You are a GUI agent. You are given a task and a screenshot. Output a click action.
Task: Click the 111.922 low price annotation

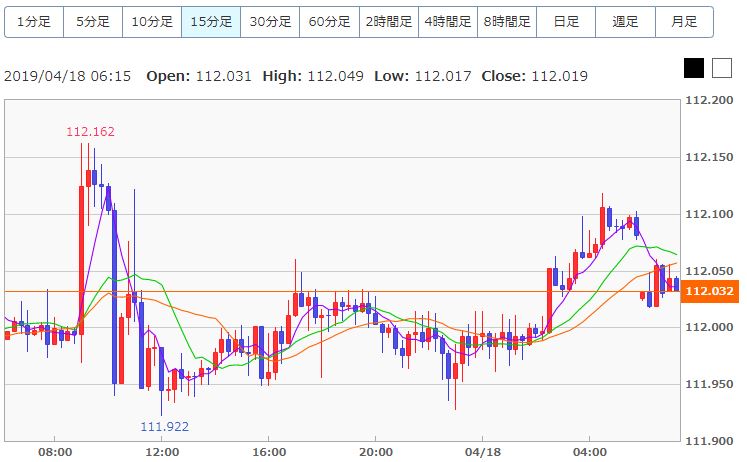164,426
